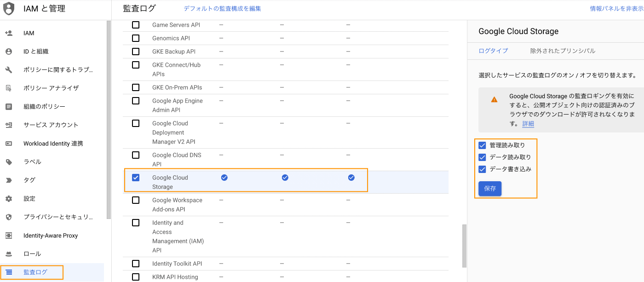The width and height of the screenshot is (644, 282).
Task: Click the sidebar vertical scrollbar
Action: coord(109,120)
